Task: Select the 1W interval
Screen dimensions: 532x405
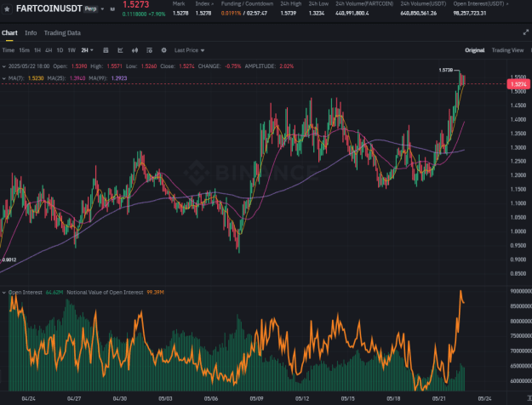Action: [72, 50]
